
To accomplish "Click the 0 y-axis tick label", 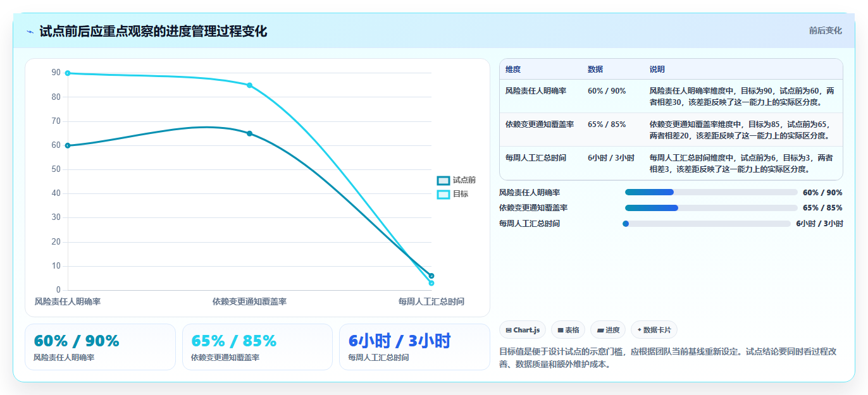I will tap(59, 290).
